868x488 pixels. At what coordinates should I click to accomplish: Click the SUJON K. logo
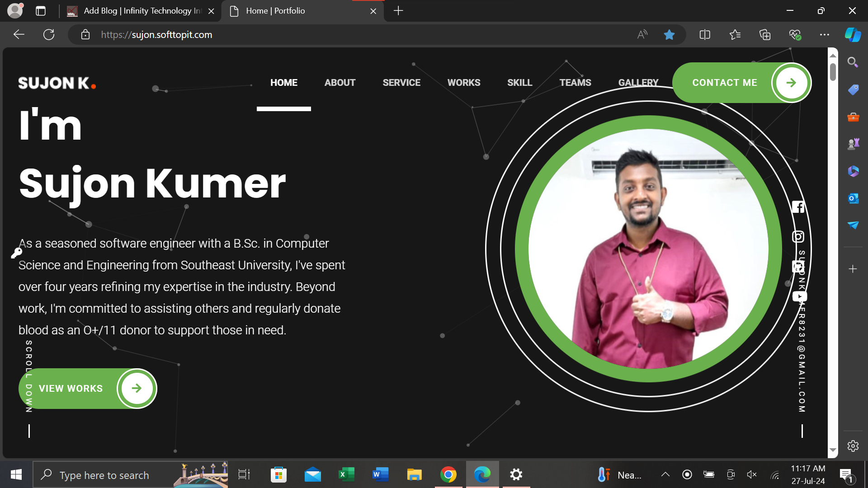tap(57, 83)
